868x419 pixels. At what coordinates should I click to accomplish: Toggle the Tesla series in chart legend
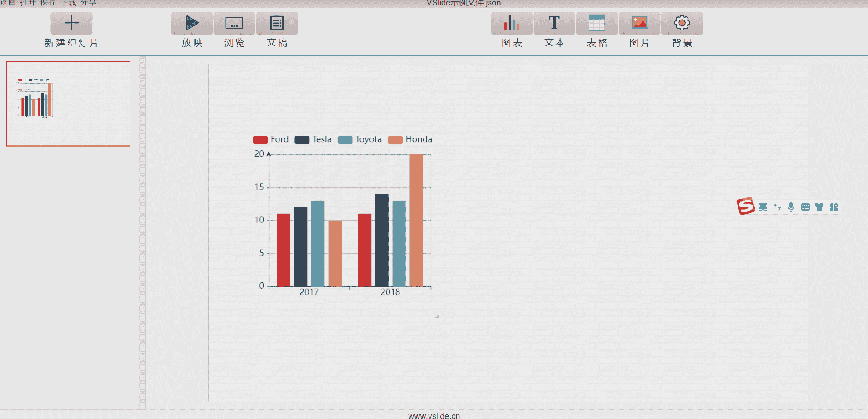[313, 139]
